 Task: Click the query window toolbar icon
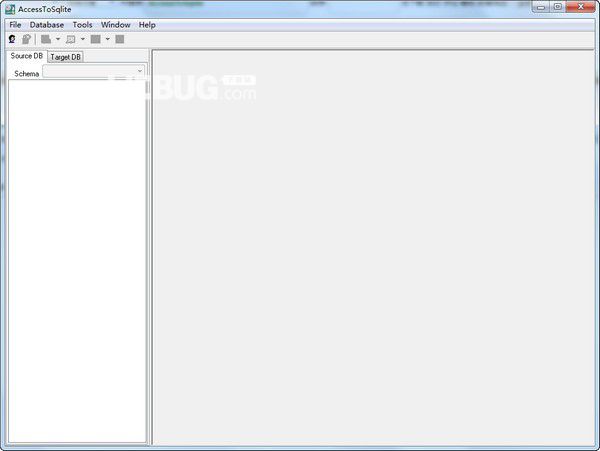point(71,39)
